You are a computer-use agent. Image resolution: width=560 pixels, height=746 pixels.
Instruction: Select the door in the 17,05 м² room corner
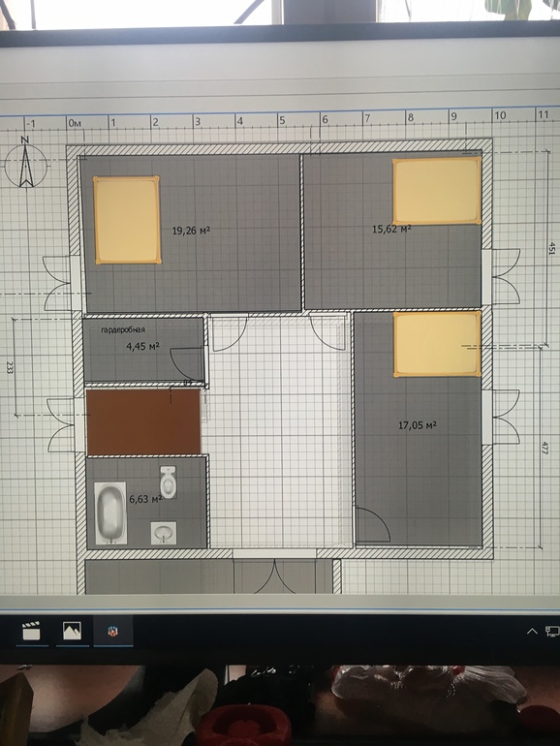point(372,525)
